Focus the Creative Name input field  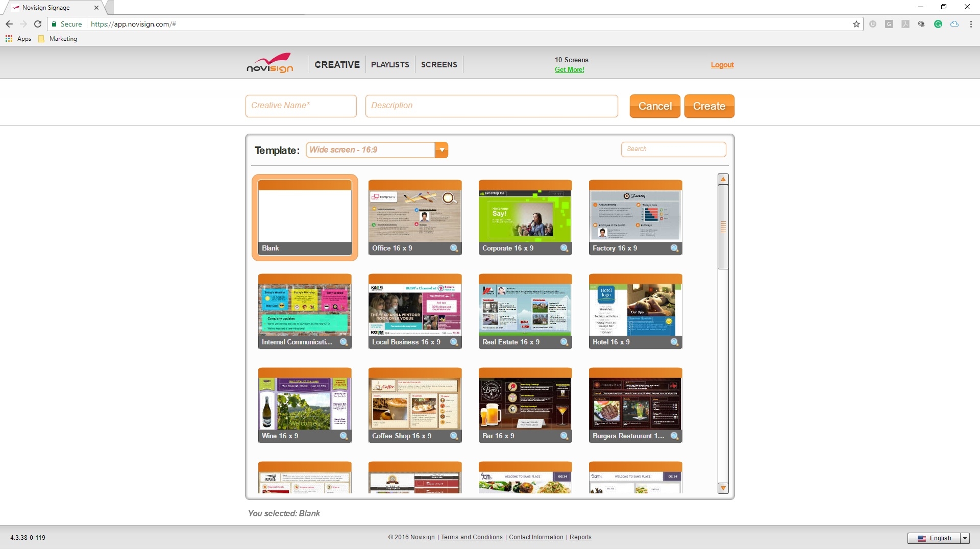coord(301,106)
